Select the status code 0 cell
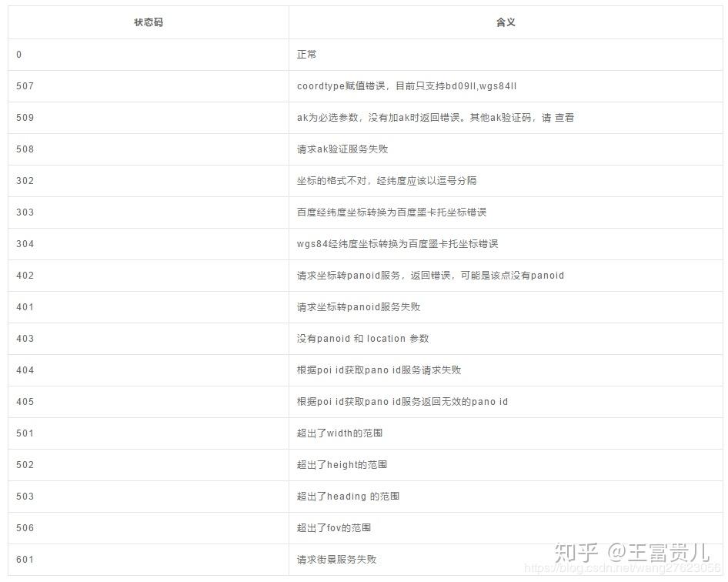 149,55
